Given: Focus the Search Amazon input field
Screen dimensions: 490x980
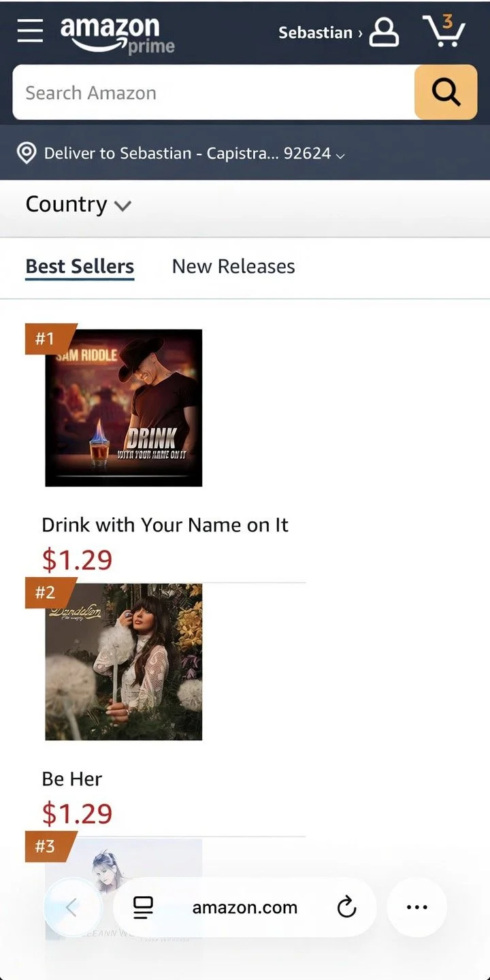Looking at the screenshot, I should [x=214, y=93].
